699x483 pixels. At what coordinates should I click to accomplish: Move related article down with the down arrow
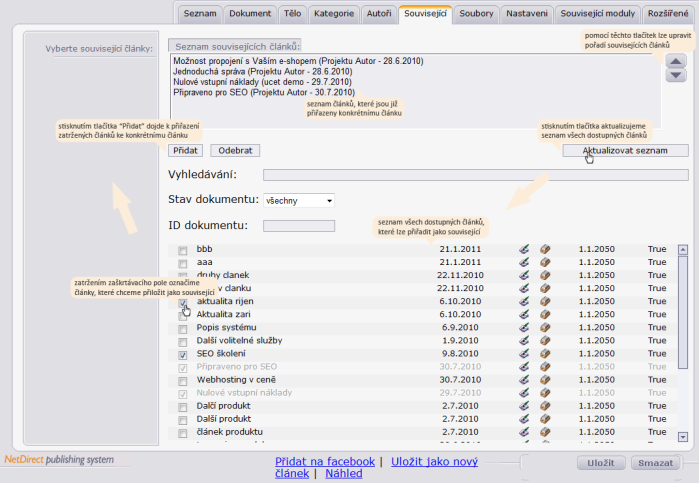[x=676, y=76]
